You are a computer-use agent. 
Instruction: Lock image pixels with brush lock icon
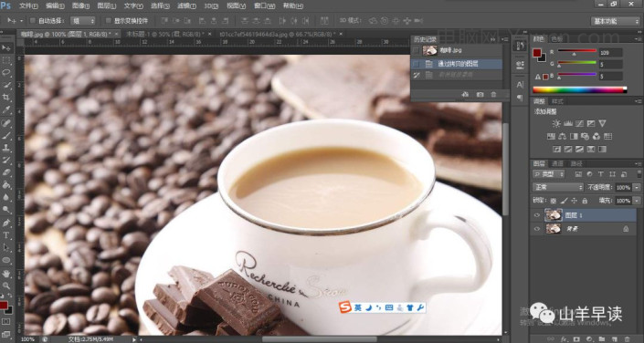click(x=564, y=201)
